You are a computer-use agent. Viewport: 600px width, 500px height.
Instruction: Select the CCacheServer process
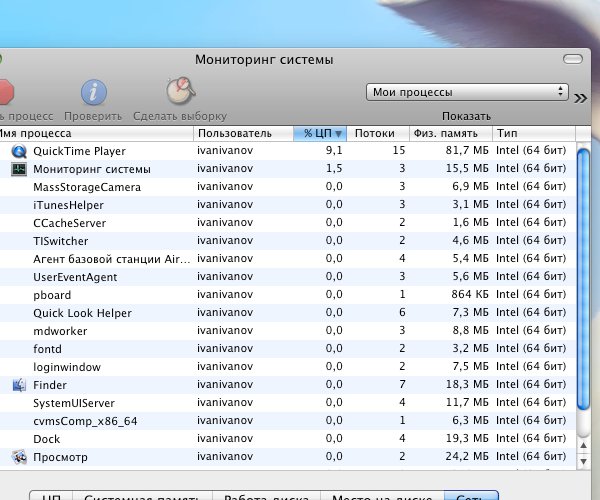69,223
